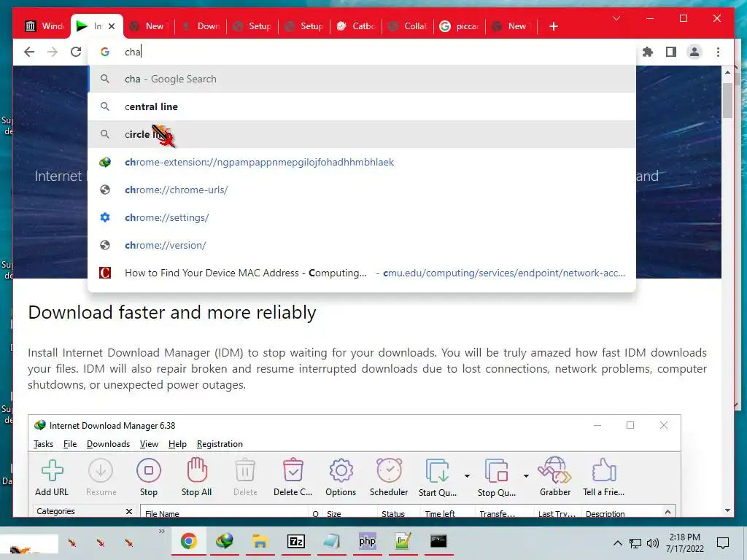747x560 pixels.
Task: Switch to the Down tab
Action: click(201, 26)
